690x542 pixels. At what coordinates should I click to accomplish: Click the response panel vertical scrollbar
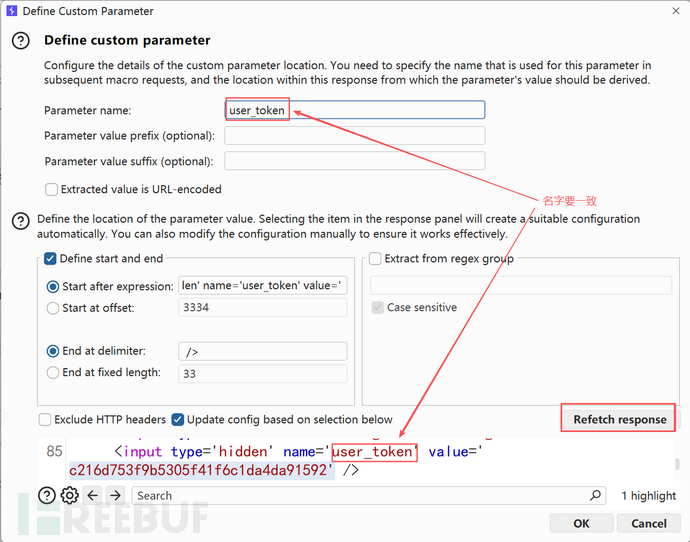click(x=677, y=464)
